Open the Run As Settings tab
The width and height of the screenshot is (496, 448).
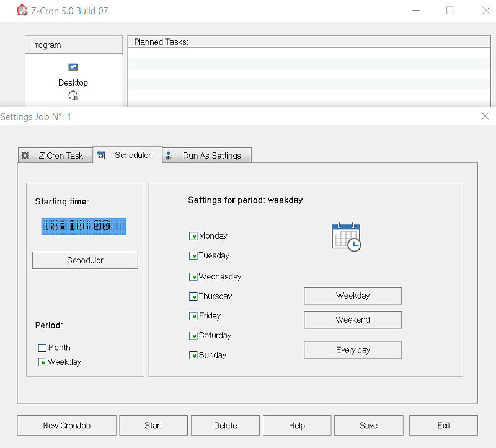207,156
